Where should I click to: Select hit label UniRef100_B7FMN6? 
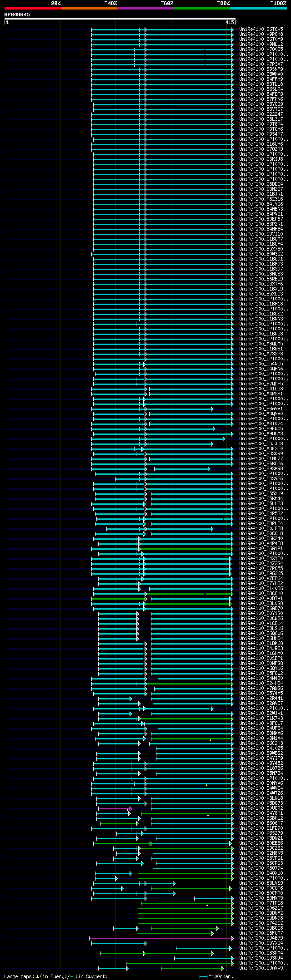point(261,99)
